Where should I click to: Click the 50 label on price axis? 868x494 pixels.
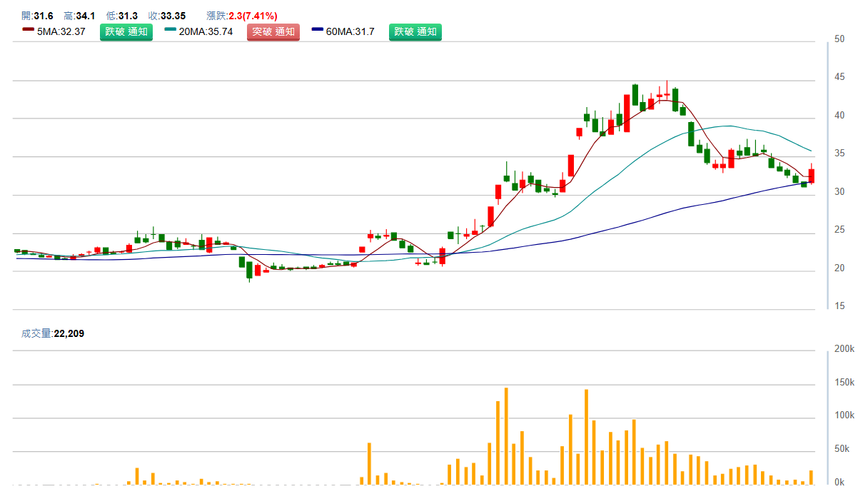point(839,39)
